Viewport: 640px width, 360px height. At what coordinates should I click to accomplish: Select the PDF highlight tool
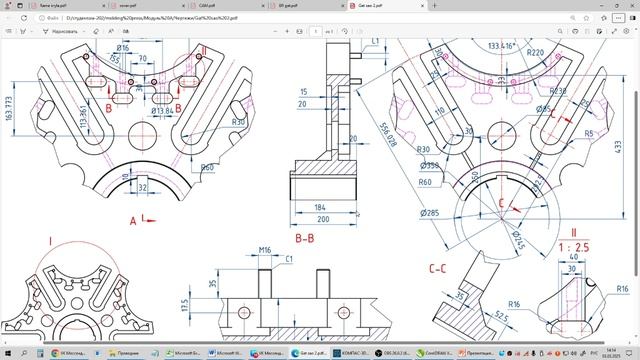(23, 31)
